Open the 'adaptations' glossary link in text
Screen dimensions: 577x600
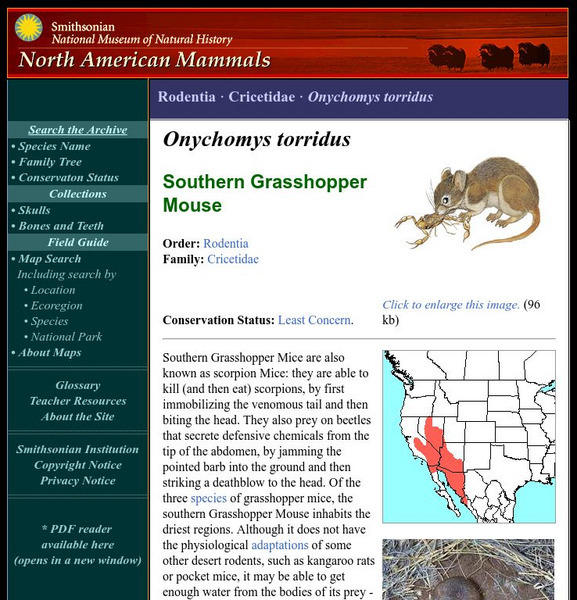point(280,545)
